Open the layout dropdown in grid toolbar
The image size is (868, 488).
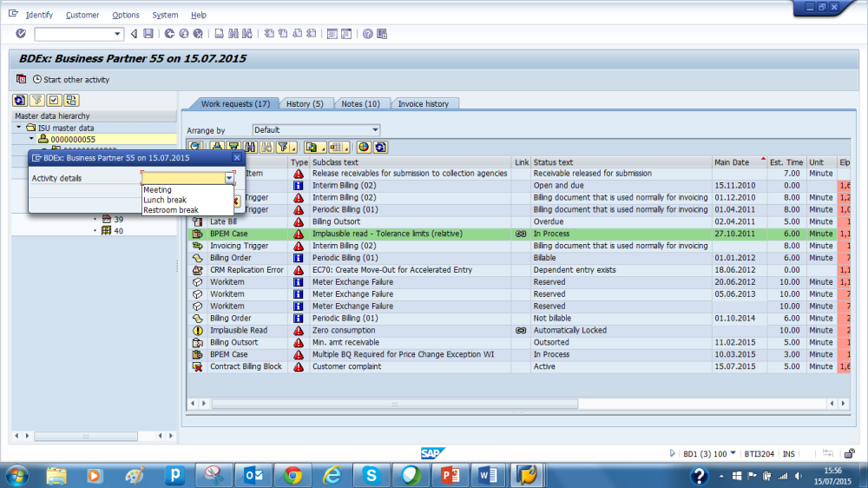tap(346, 148)
